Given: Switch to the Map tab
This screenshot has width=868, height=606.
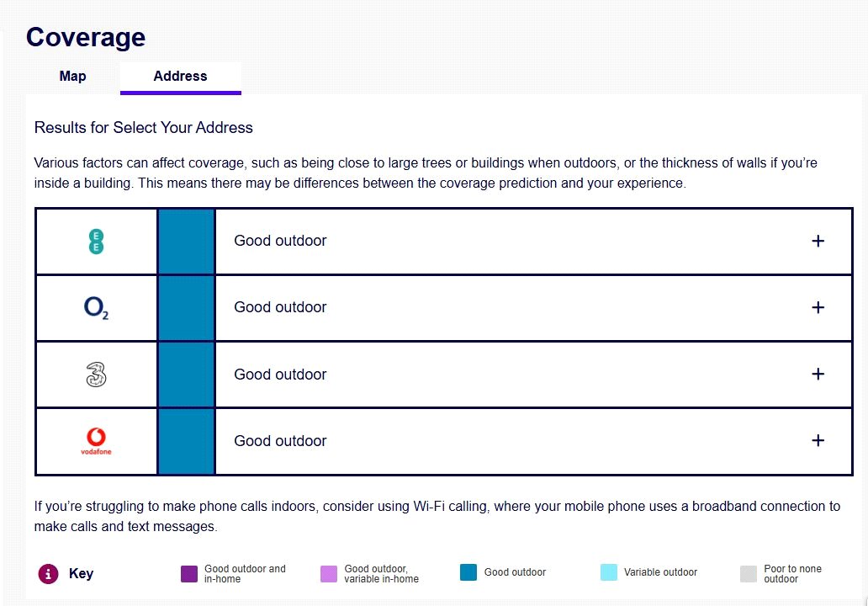Looking at the screenshot, I should (x=72, y=77).
